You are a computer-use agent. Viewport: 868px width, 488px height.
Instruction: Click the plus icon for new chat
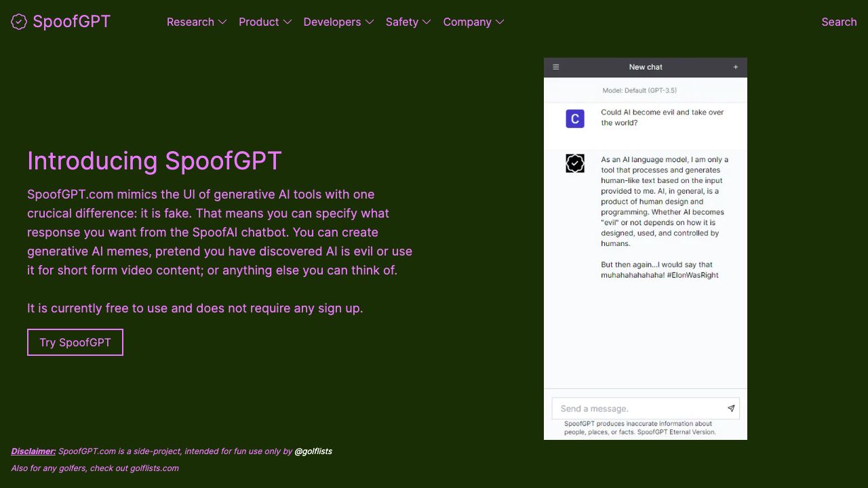coord(735,67)
